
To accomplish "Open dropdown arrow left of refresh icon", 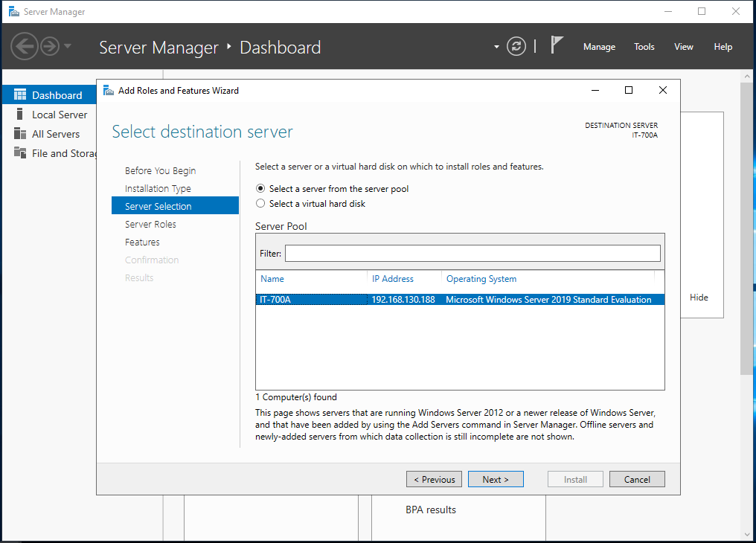I will pyautogui.click(x=496, y=47).
